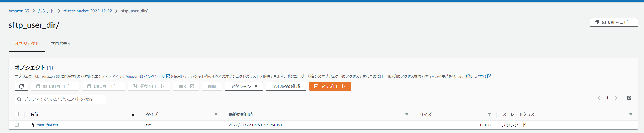Go to next page arrow

coord(616,98)
